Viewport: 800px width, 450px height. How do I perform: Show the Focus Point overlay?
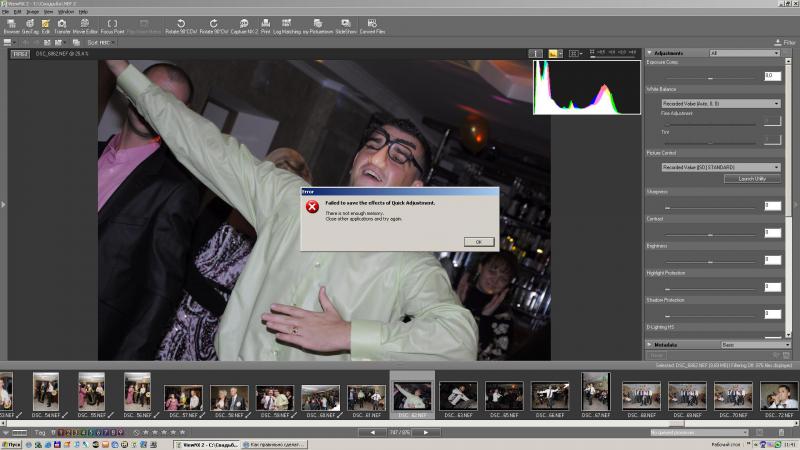[112, 27]
